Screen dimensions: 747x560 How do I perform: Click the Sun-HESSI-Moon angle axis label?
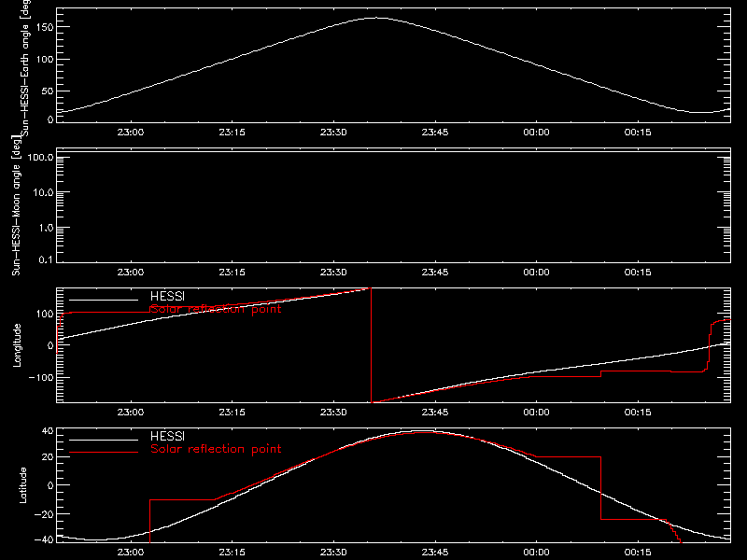tap(16, 205)
